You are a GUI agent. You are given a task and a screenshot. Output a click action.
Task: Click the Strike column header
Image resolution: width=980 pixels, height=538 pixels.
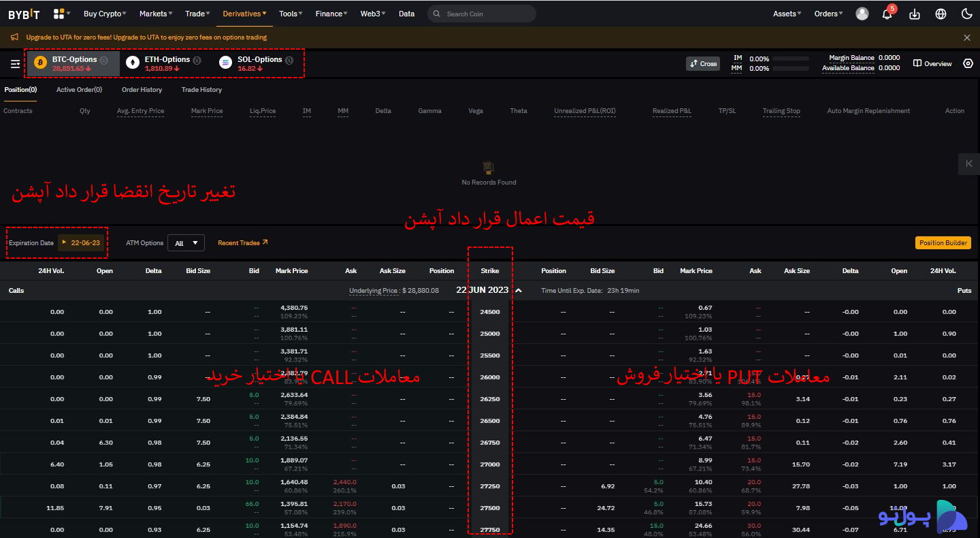tap(490, 271)
